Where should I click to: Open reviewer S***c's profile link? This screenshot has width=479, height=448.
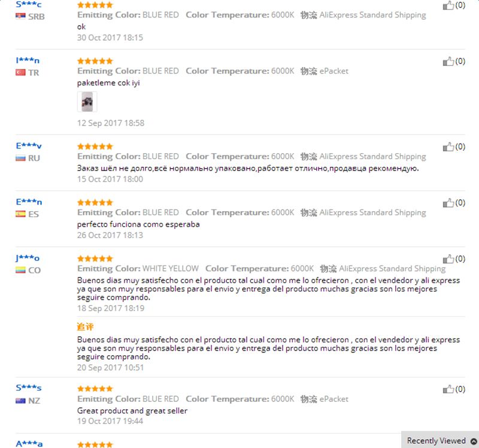point(28,5)
